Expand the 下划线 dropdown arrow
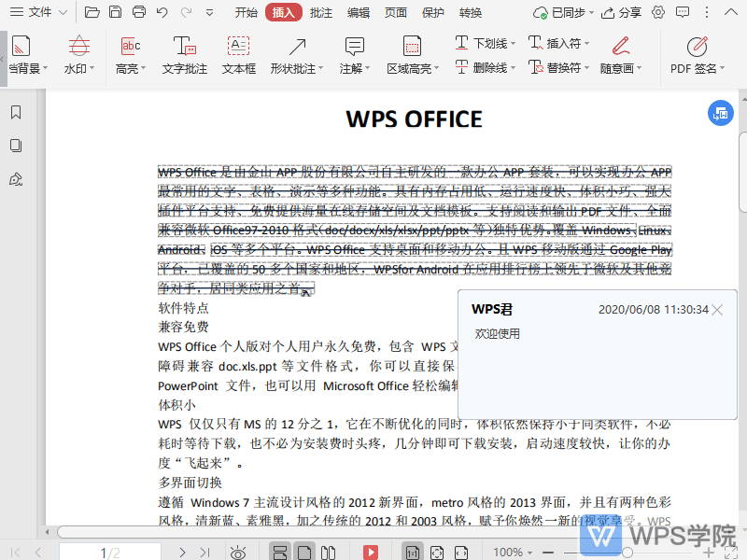This screenshot has width=747, height=560. [513, 44]
